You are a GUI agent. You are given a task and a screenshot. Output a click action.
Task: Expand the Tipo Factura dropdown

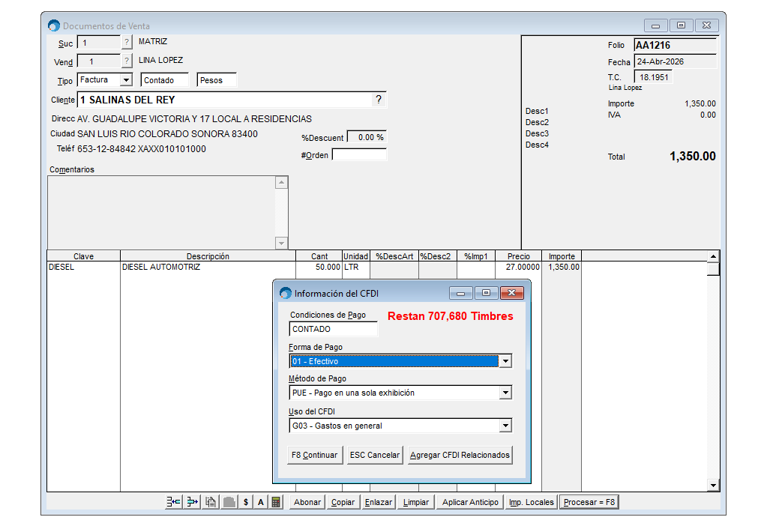pos(125,80)
